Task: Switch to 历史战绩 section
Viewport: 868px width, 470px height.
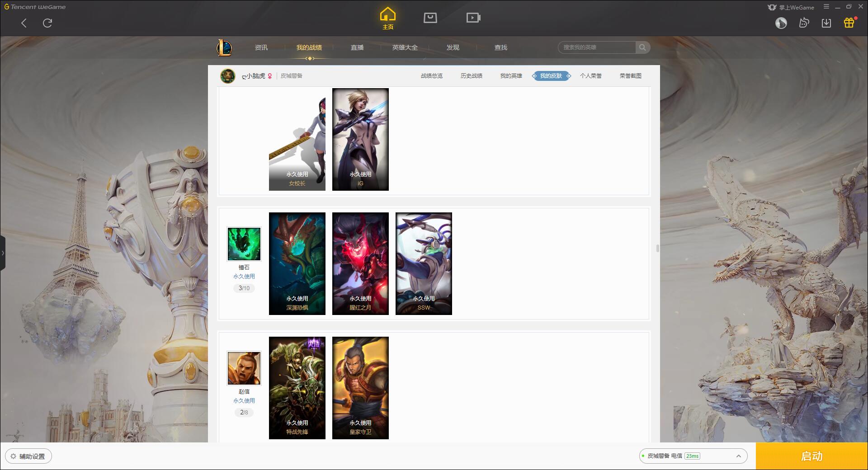Action: (x=472, y=76)
